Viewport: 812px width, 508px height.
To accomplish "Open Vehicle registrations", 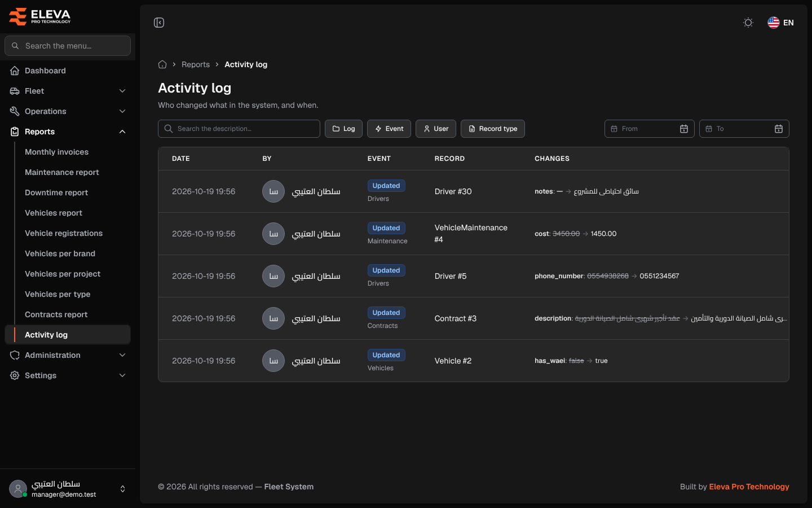I will [x=64, y=233].
